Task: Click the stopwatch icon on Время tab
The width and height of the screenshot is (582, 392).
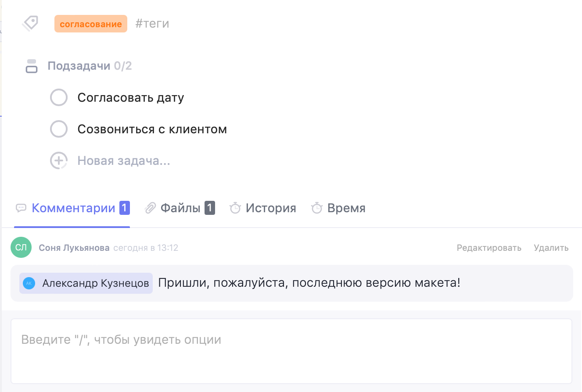Action: (x=317, y=208)
